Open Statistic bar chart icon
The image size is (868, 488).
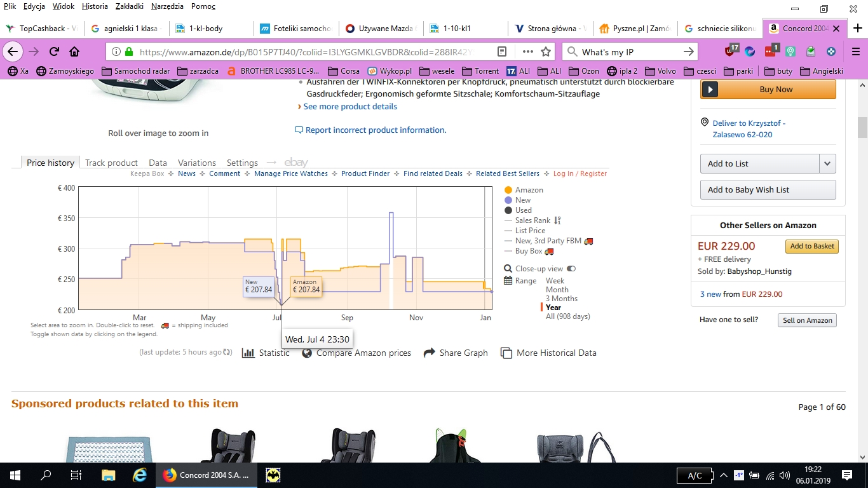point(248,353)
